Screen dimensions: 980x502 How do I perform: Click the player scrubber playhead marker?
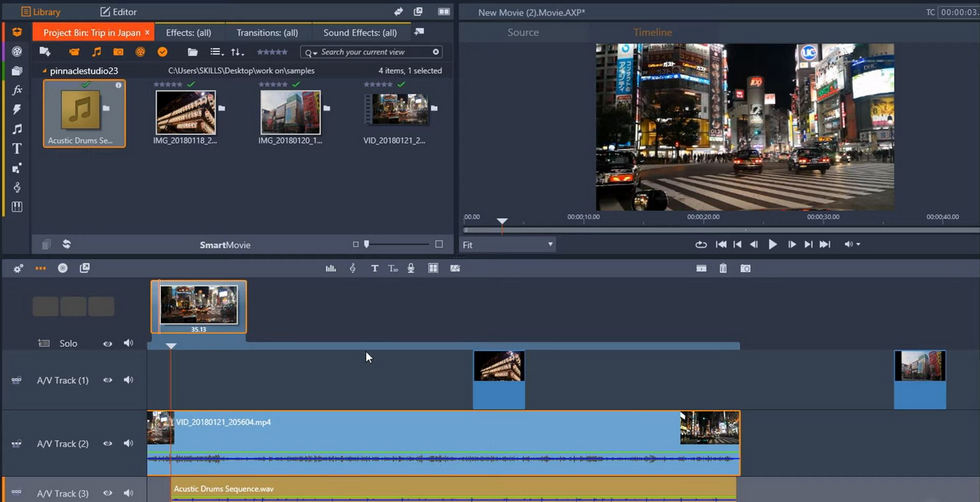502,222
